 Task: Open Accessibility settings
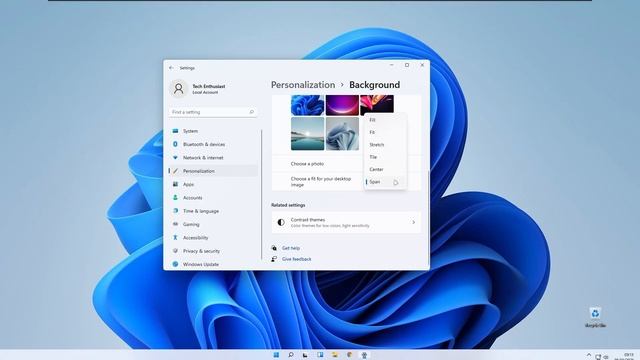pos(213,238)
